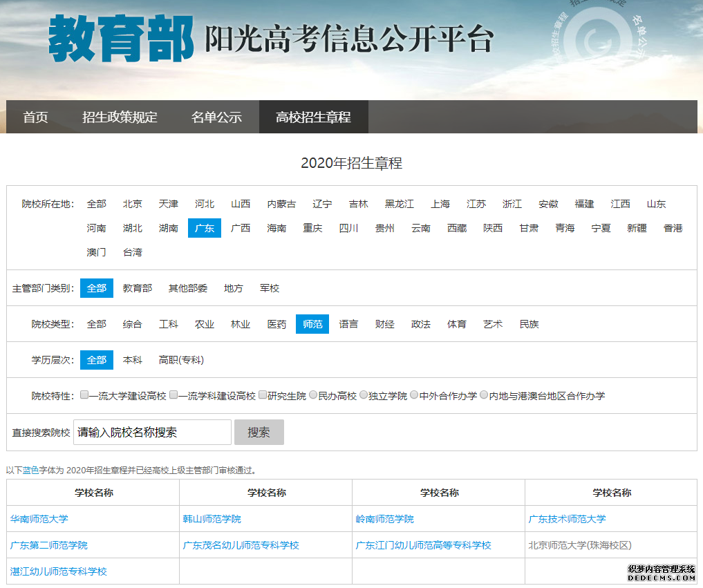Select 山东 province filter
Screen dimensions: 703x588
click(657, 204)
